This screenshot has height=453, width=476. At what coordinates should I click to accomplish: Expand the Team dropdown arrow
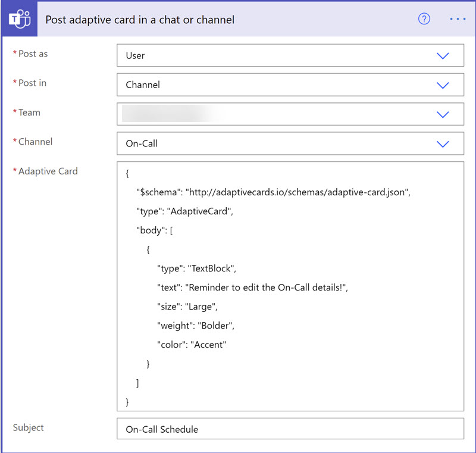tap(443, 114)
